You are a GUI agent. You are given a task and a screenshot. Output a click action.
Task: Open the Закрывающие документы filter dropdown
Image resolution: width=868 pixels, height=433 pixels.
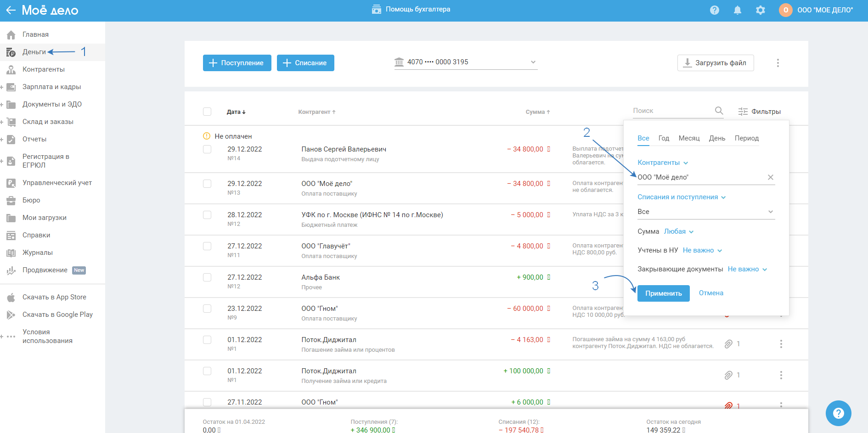[747, 269]
